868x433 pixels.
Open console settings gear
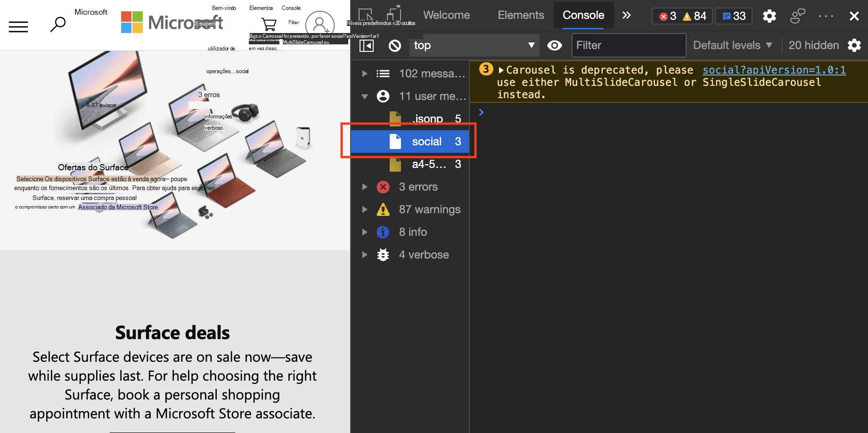[x=854, y=45]
